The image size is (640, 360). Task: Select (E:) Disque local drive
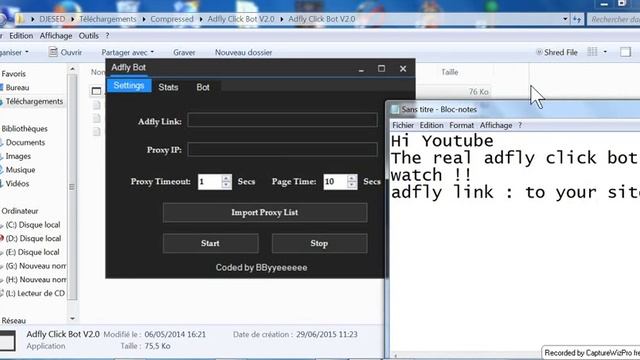32,252
